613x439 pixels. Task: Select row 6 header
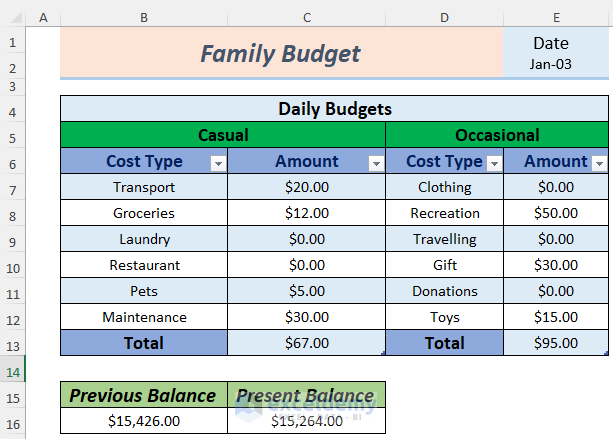tap(12, 162)
